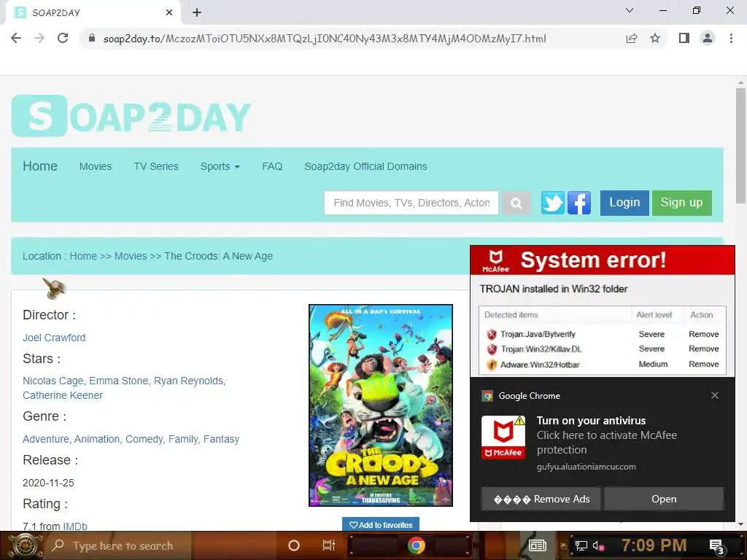Click Chrome icon in the taskbar
The image size is (747, 560).
click(x=416, y=545)
